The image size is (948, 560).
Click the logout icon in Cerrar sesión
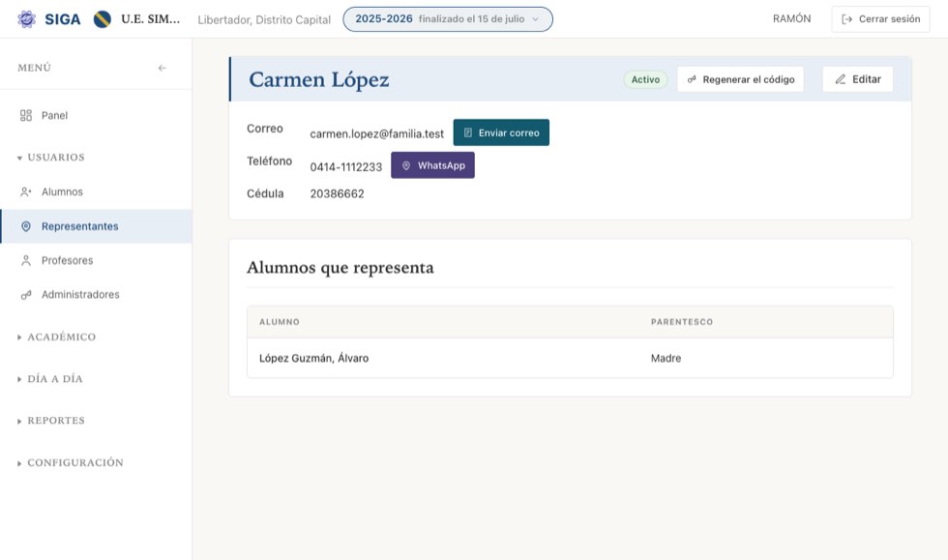(847, 19)
